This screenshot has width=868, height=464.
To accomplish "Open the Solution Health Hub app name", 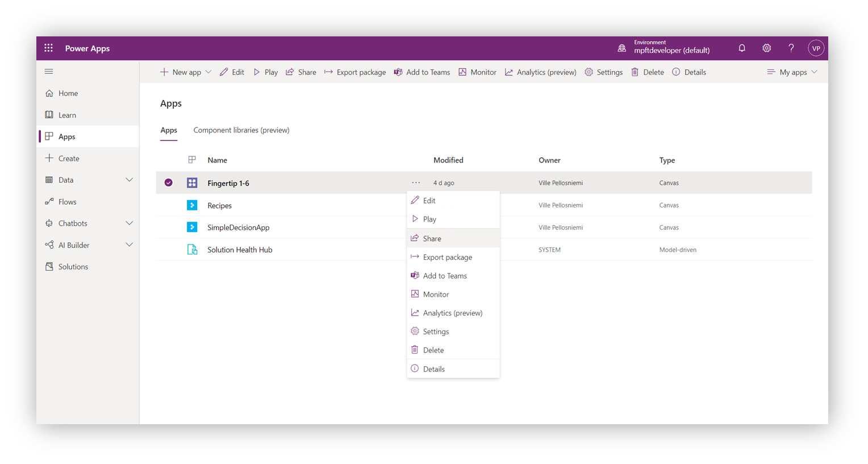I will pyautogui.click(x=240, y=250).
